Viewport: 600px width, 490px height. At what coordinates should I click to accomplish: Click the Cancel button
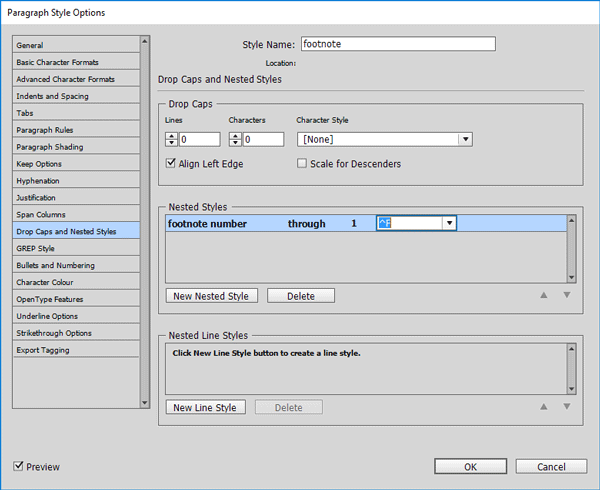pos(551,467)
